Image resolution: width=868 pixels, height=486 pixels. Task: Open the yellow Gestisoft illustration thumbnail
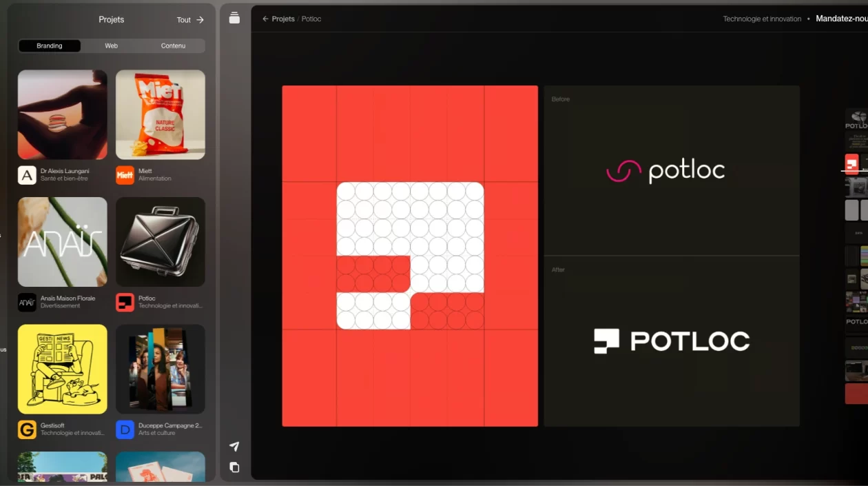point(63,369)
